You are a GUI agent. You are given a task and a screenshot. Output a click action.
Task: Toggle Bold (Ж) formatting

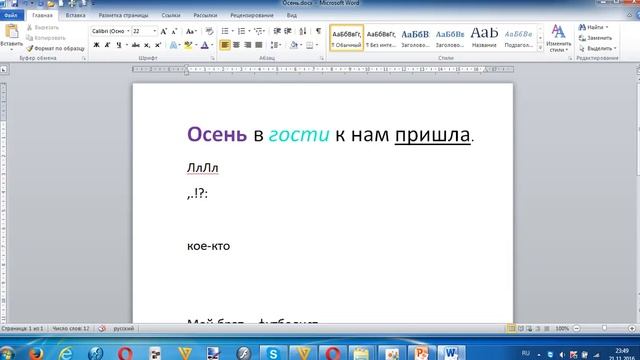click(96, 45)
